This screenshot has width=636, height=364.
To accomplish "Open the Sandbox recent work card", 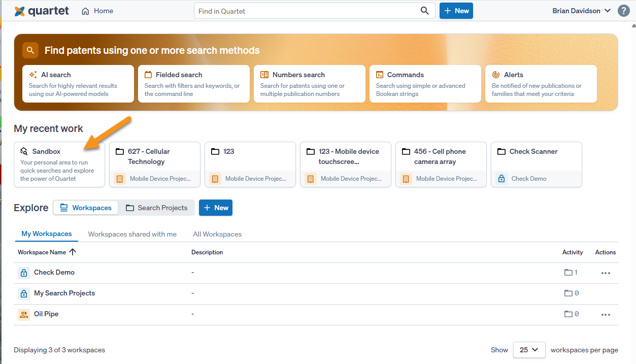I will (59, 164).
